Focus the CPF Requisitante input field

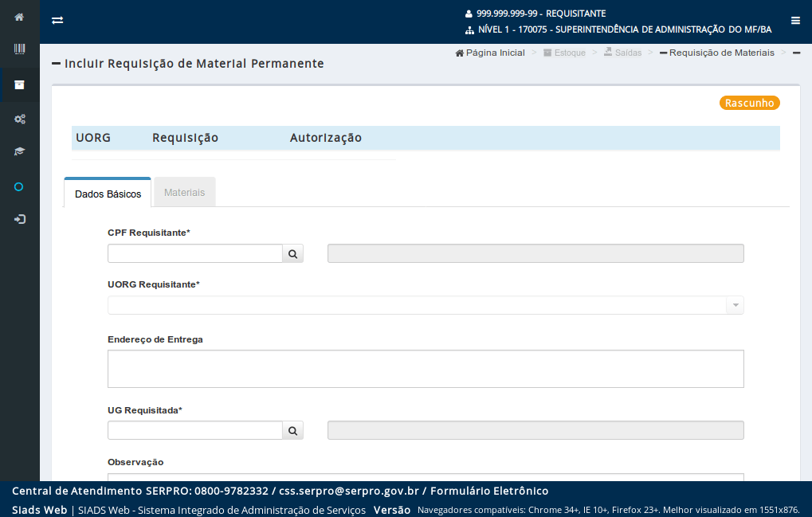coord(195,253)
